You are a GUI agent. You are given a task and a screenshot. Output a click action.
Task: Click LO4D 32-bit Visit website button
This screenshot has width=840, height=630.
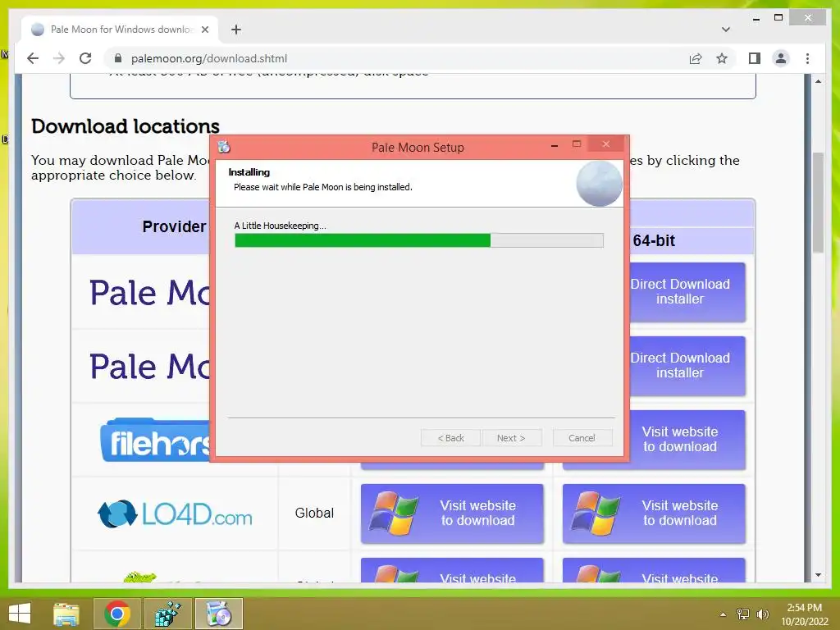click(x=452, y=514)
